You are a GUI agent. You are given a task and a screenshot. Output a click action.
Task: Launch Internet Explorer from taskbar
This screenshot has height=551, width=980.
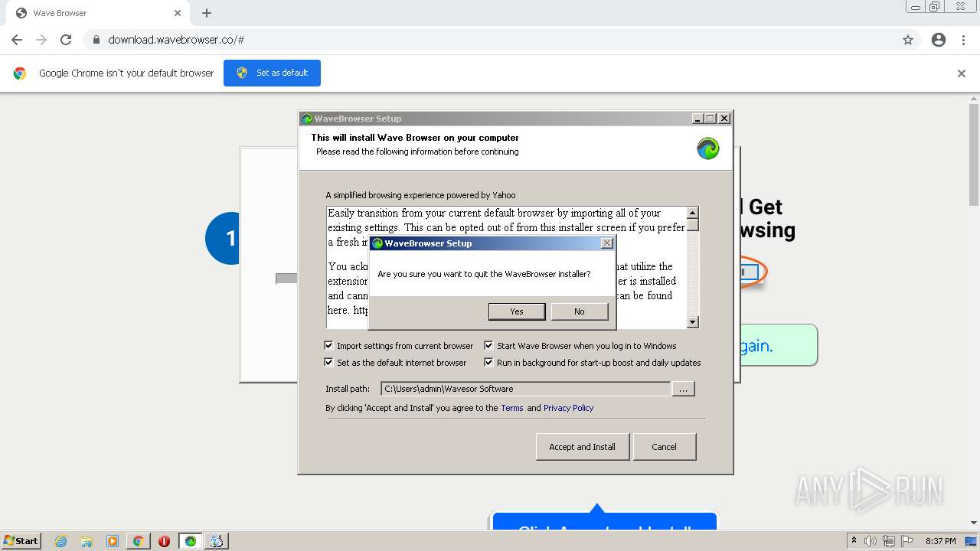61,541
